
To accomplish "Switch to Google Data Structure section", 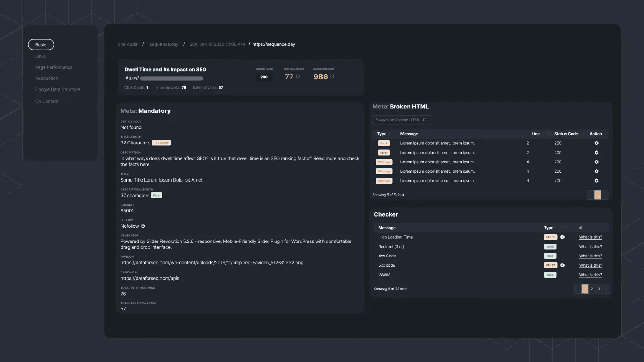I will pyautogui.click(x=57, y=89).
